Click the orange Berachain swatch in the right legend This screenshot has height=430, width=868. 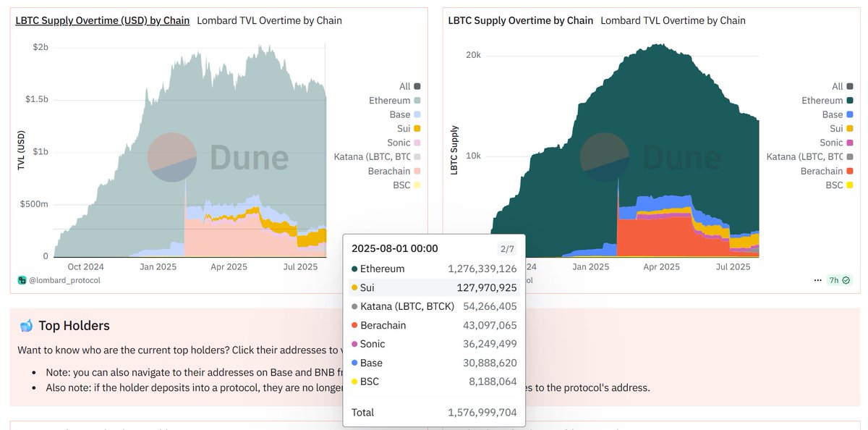[x=851, y=171]
